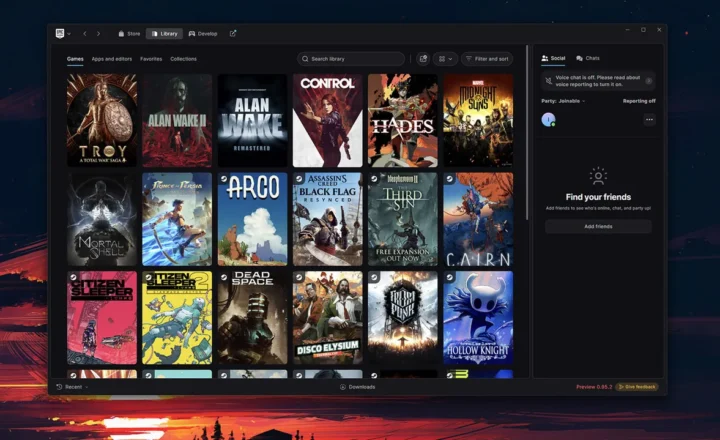The height and width of the screenshot is (440, 720).
Task: Open Filter and sort options
Action: point(487,59)
